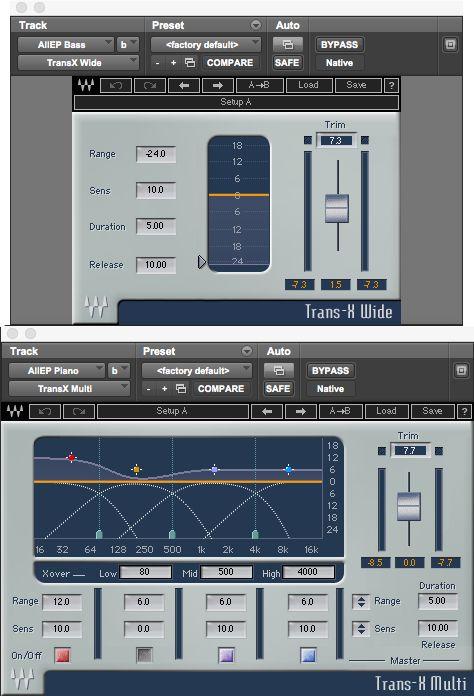Click right arrow next preset in Trans-X Wide
Image resolution: width=474 pixels, height=696 pixels.
(x=217, y=85)
